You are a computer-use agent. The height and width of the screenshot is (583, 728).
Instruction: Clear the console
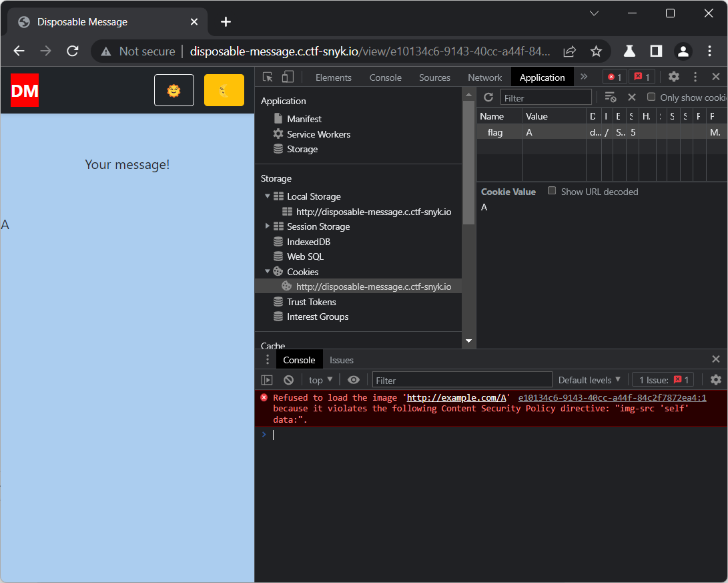(x=289, y=380)
